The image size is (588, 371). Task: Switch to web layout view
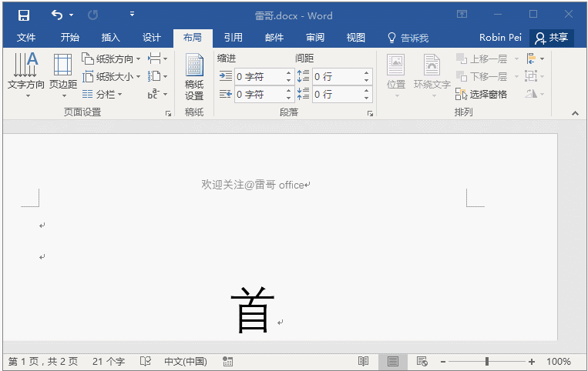click(422, 361)
